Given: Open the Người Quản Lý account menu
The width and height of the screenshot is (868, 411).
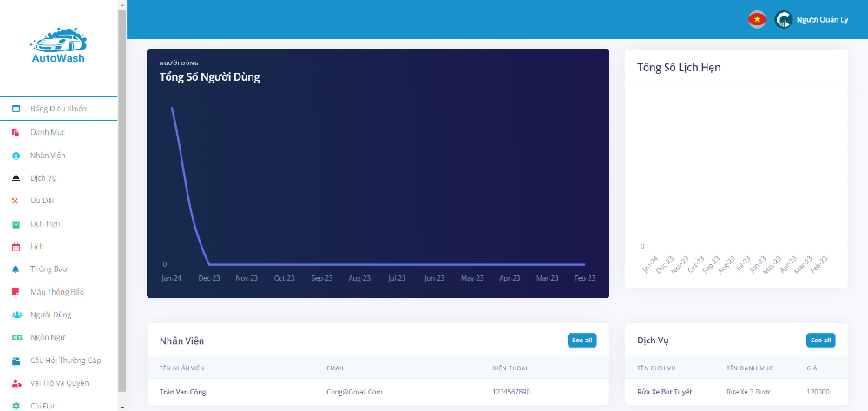Looking at the screenshot, I should coord(822,19).
